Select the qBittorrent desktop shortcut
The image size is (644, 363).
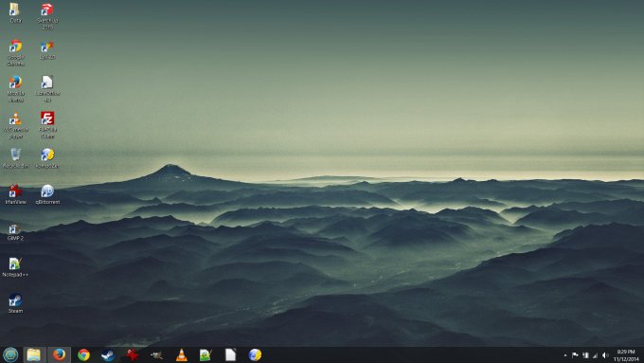(x=47, y=194)
